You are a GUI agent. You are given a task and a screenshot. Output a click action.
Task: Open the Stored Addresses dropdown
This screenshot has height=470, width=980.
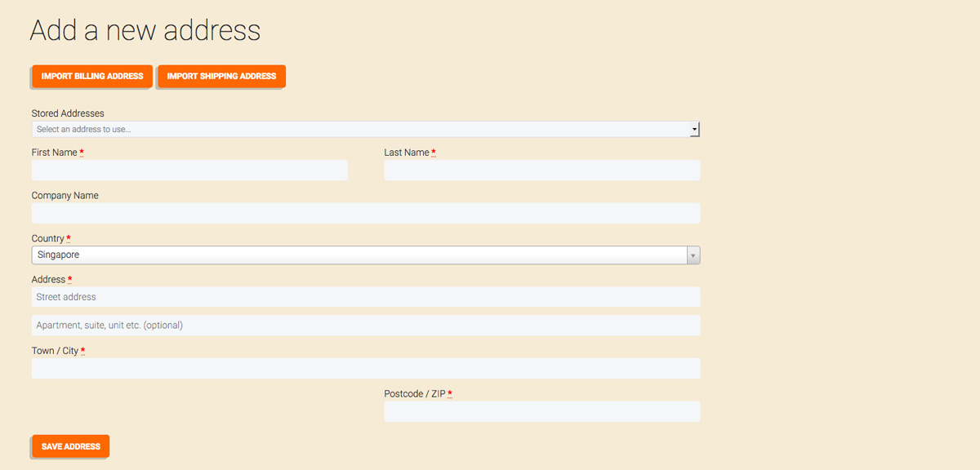click(366, 129)
